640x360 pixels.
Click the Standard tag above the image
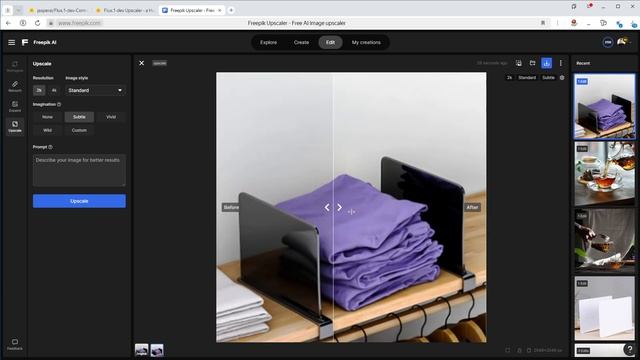527,78
